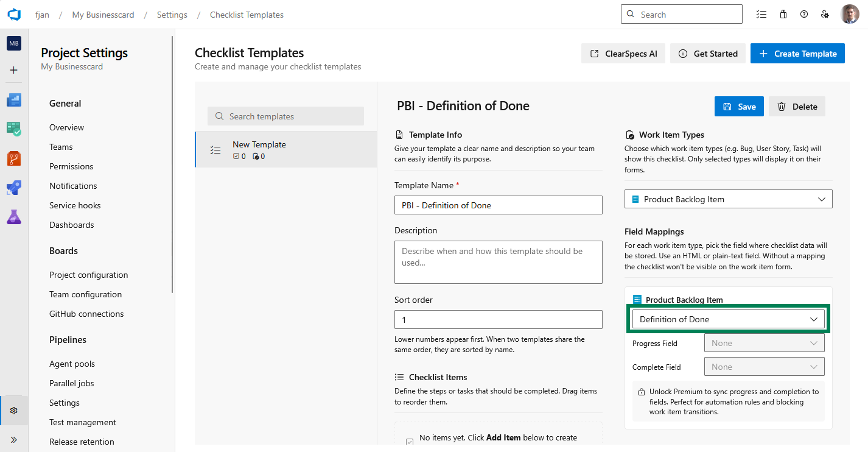
Task: Open Marketplace shopping bag icon
Action: [783, 15]
